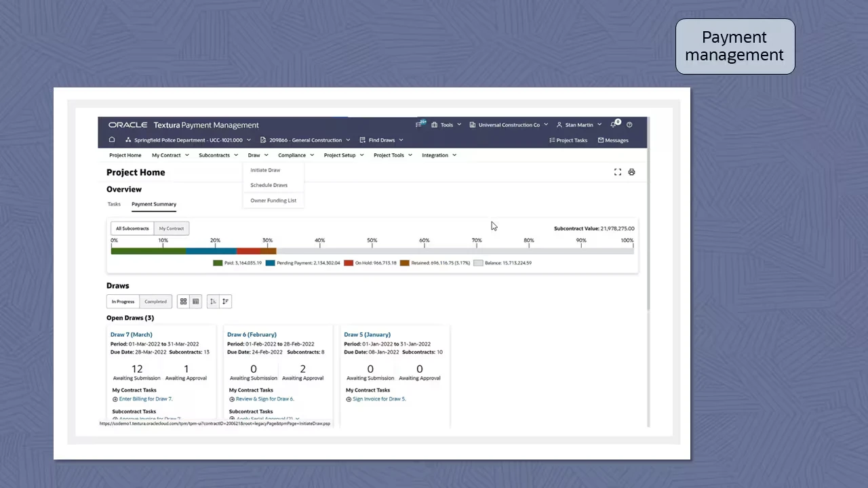The width and height of the screenshot is (868, 488).
Task: Switch draws to card grid view
Action: click(183, 302)
